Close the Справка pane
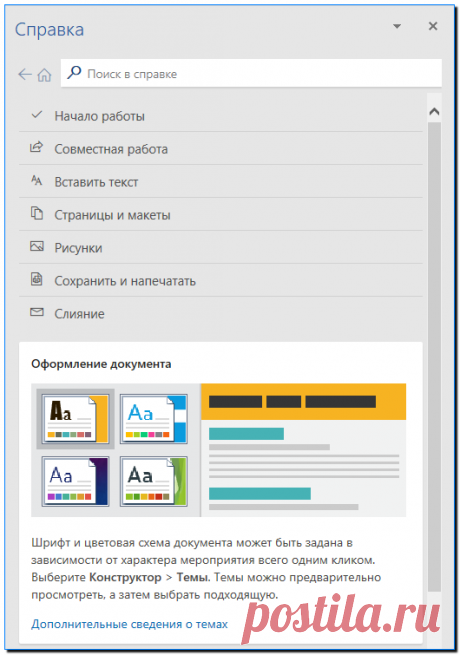Screen dimensions: 460x655 pos(433,26)
